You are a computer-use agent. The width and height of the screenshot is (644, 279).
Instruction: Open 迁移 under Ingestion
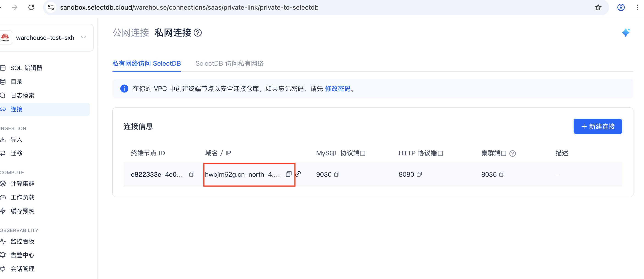pos(16,153)
